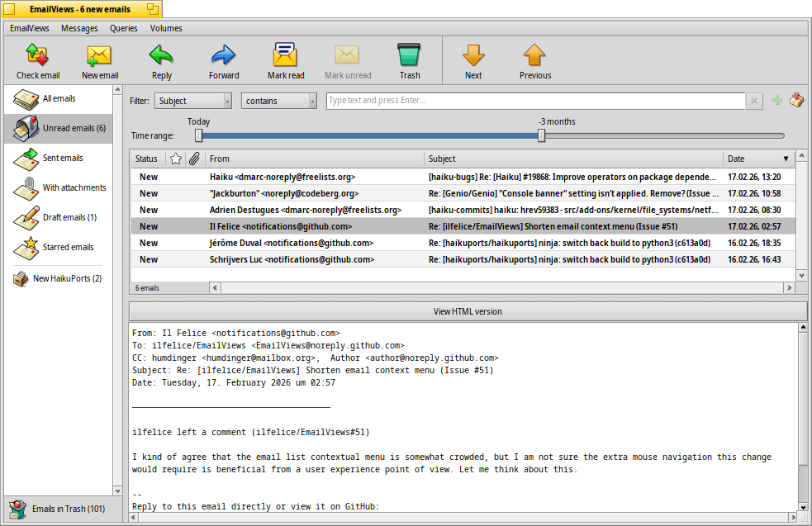The image size is (812, 526).
Task: Click the window title tab zoom icon
Action: click(152, 9)
